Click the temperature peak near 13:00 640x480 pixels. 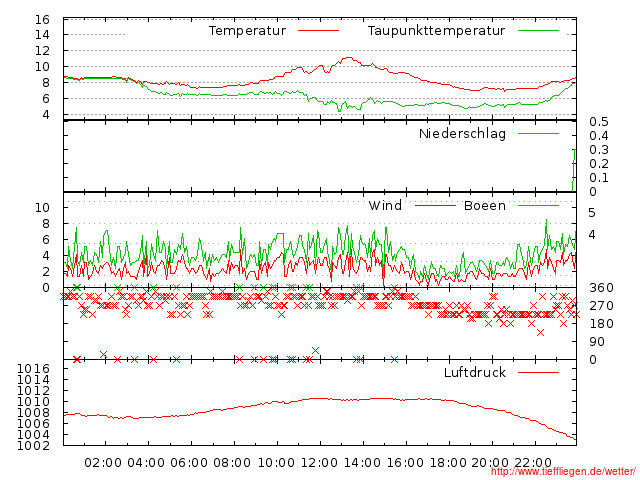(348, 58)
